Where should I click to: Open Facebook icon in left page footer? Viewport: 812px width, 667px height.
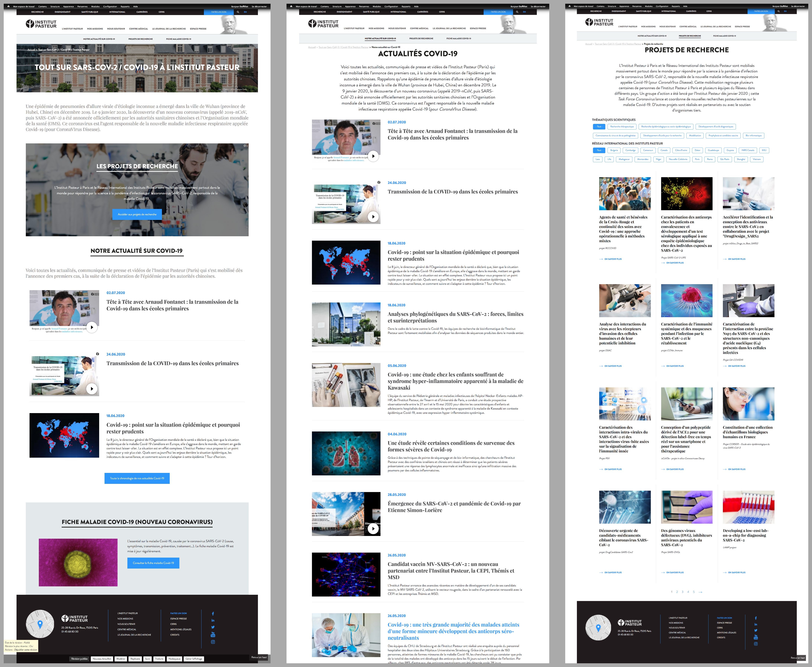213,614
